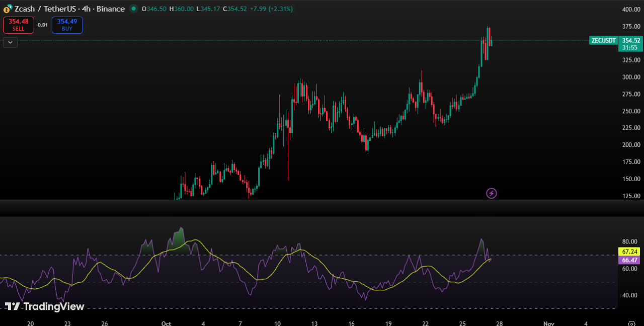Click the 354.49 BUY button
644x326 pixels.
click(x=67, y=25)
